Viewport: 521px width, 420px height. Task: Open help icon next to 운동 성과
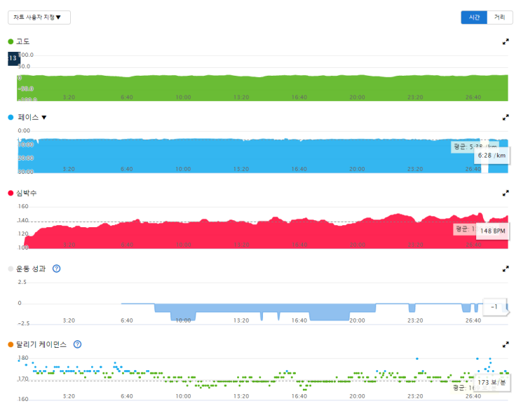(57, 269)
